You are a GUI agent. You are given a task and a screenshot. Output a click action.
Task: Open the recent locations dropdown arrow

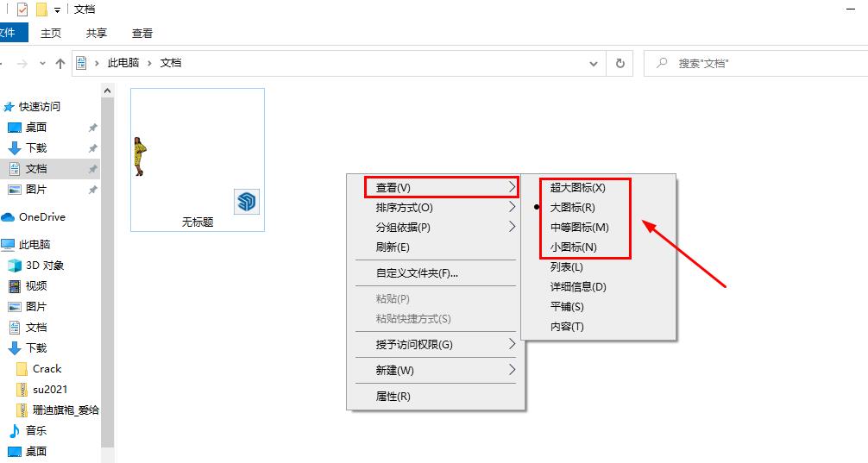tap(42, 64)
